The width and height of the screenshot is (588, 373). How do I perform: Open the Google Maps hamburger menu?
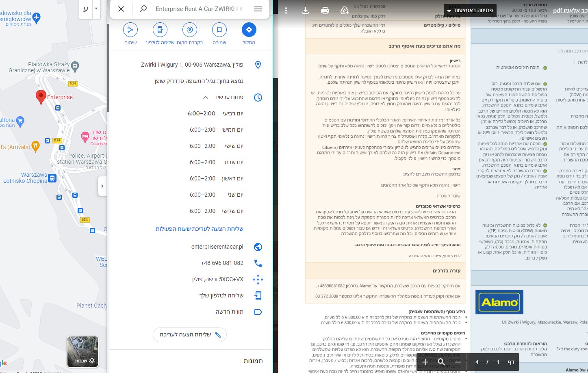tap(258, 9)
